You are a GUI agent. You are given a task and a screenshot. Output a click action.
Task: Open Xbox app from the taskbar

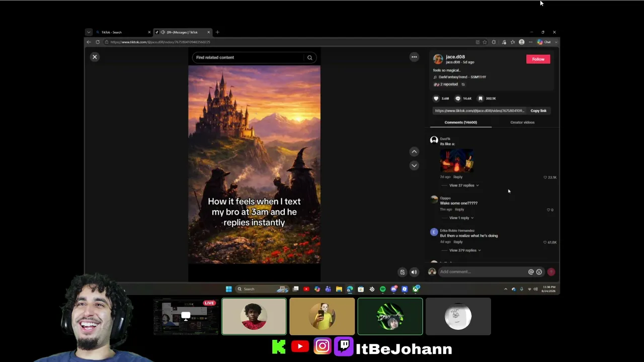point(416,289)
